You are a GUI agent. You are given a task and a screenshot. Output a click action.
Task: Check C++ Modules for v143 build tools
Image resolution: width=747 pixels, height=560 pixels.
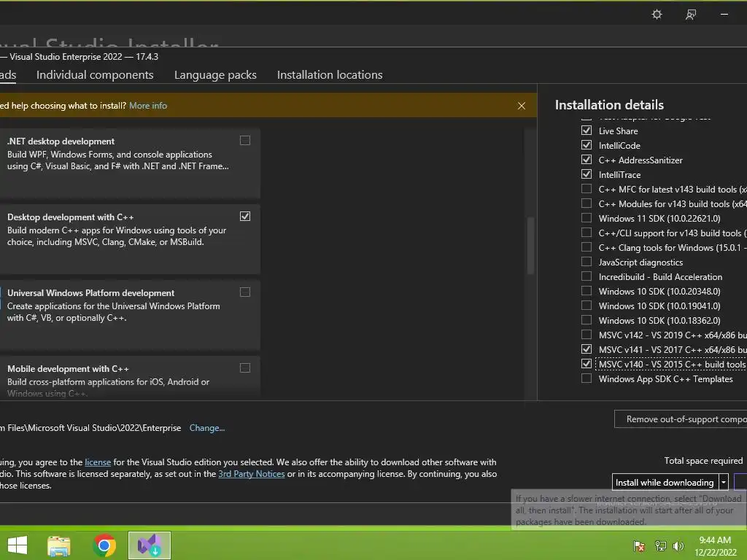pyautogui.click(x=587, y=204)
